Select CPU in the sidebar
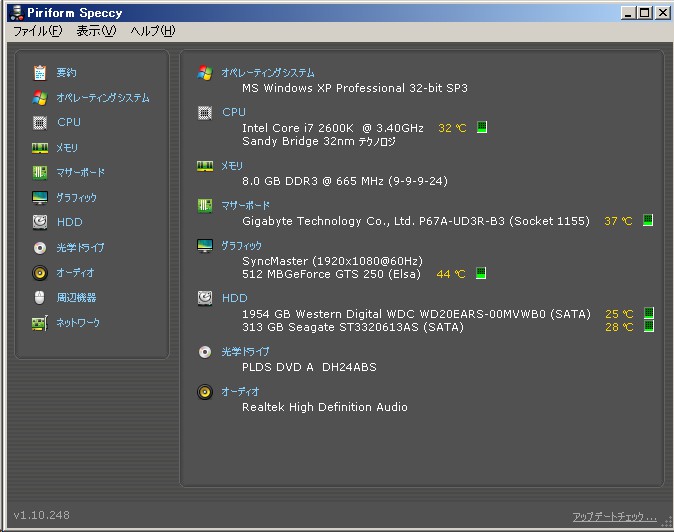 click(69, 122)
